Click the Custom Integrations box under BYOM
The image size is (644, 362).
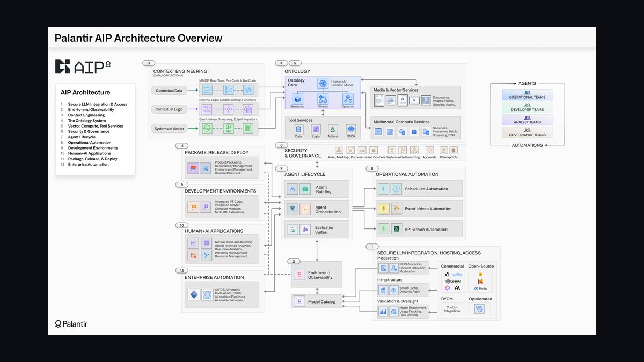(x=452, y=309)
